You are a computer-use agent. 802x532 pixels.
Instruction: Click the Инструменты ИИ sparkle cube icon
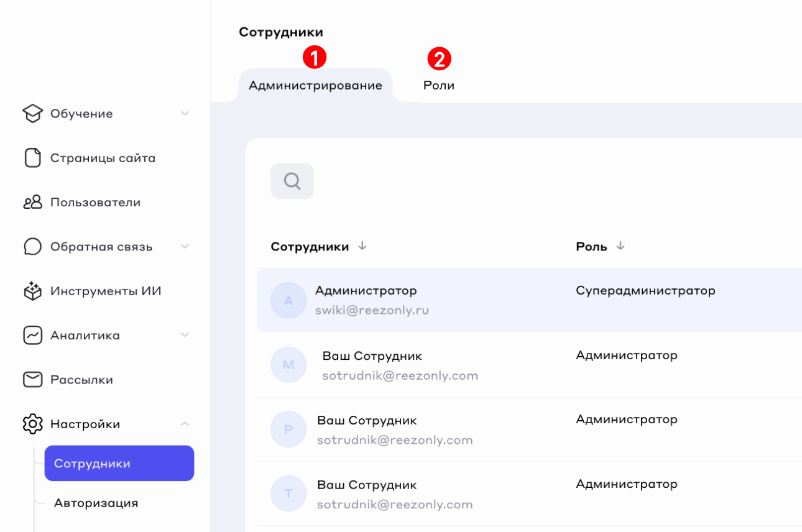click(32, 291)
